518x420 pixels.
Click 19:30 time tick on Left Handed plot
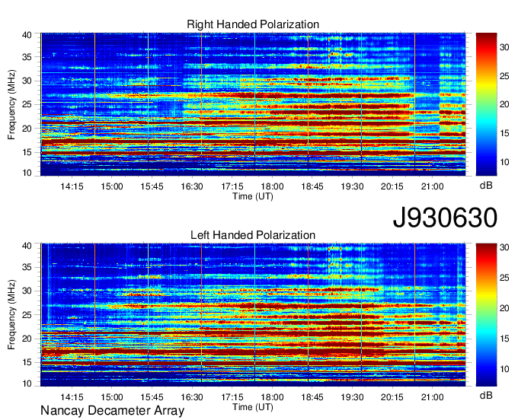point(352,397)
